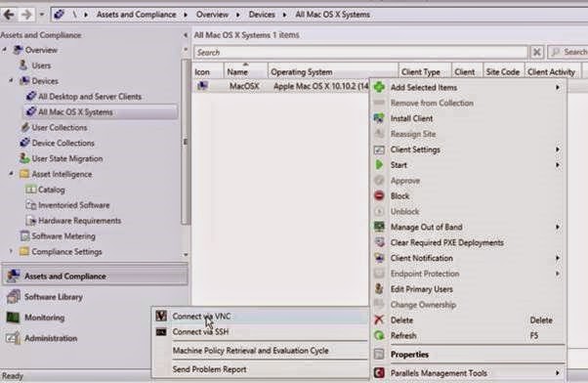Click the green Refresh icon

[x=379, y=335]
